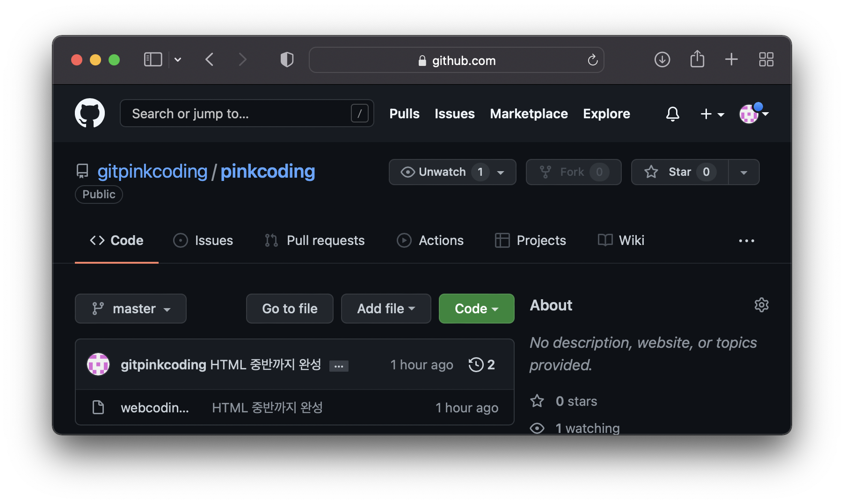Image resolution: width=844 pixels, height=504 pixels.
Task: Go forward to the next page
Action: pyautogui.click(x=242, y=60)
